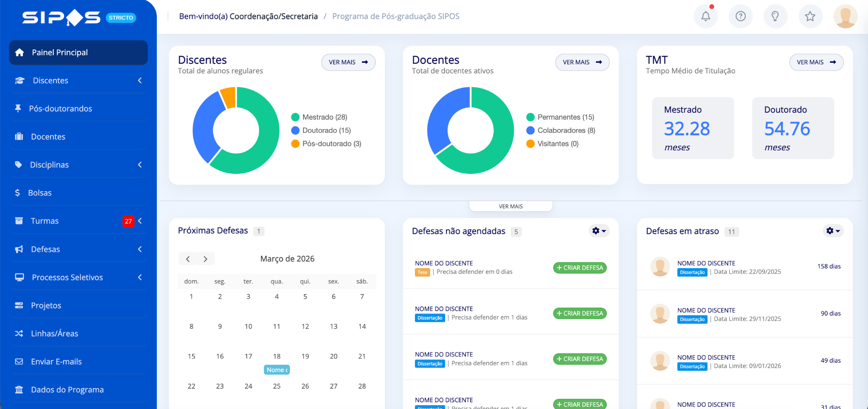Viewport: 868px width, 409px height.
Task: Open the Turmas menu item
Action: 78,221
